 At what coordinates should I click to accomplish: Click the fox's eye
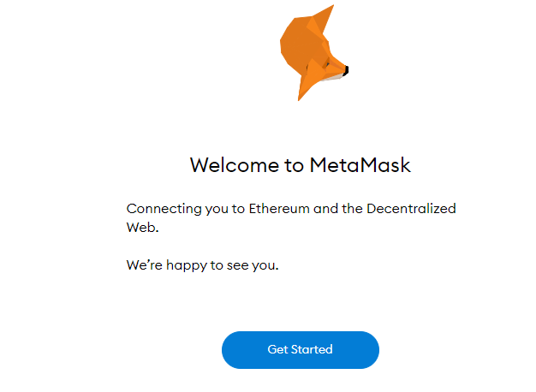point(327,64)
